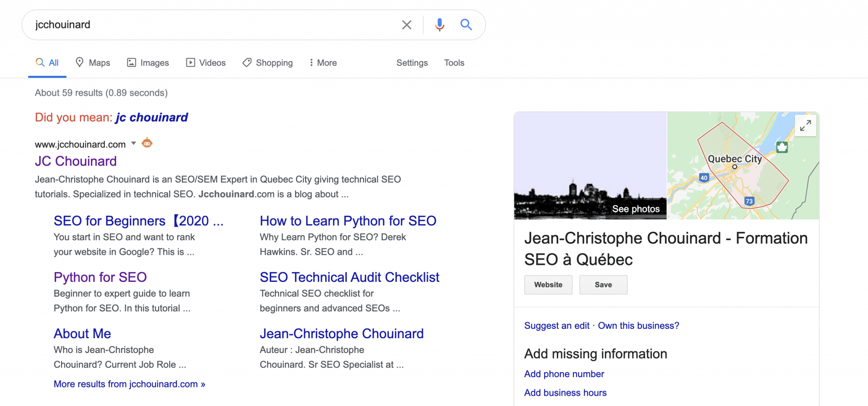Click the search magnifier icon
The image size is (868, 406).
point(466,25)
